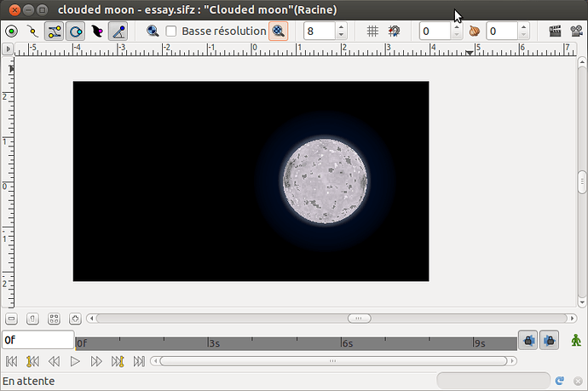Toggle the grid display icon
The height and width of the screenshot is (391, 588).
click(x=372, y=32)
